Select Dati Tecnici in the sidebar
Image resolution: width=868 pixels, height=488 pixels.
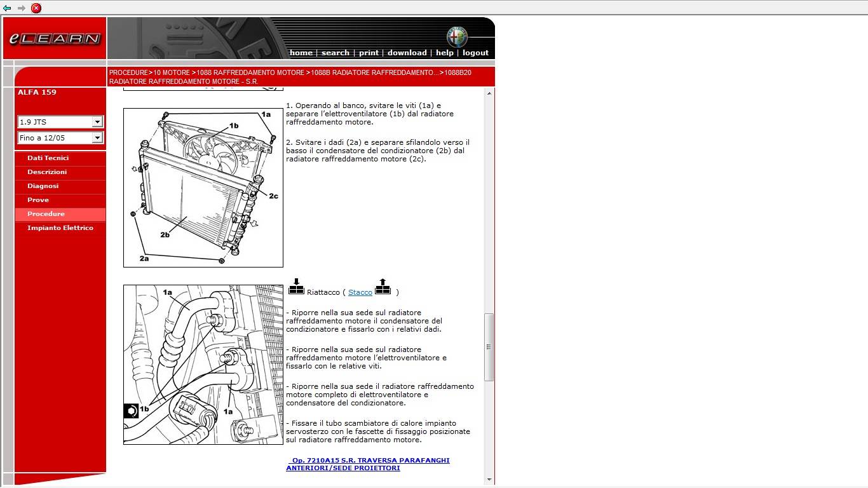click(48, 158)
